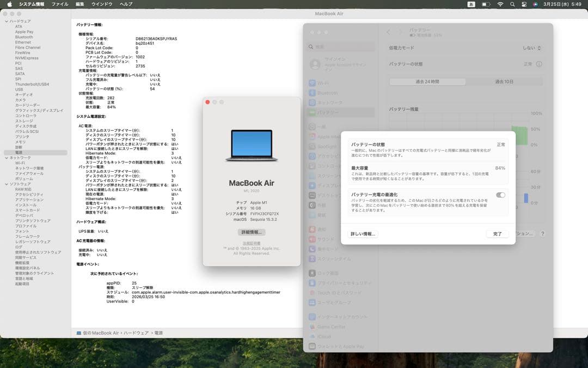Toggle バッテリー充電の最適化 switch
The width and height of the screenshot is (588, 368).
[x=500, y=195]
